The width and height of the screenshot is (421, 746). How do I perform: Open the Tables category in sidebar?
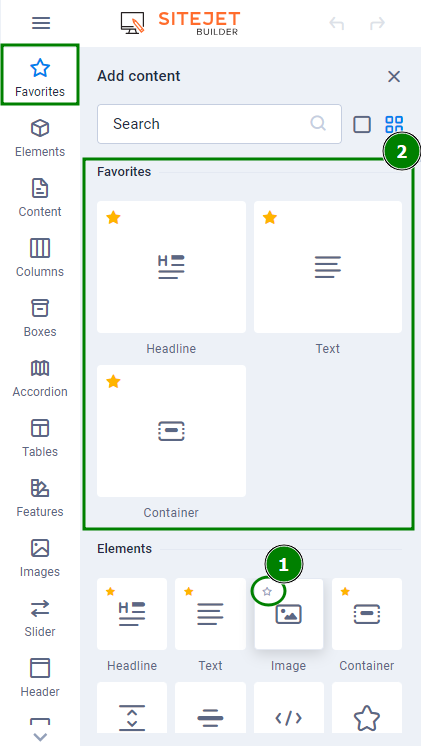pos(40,438)
